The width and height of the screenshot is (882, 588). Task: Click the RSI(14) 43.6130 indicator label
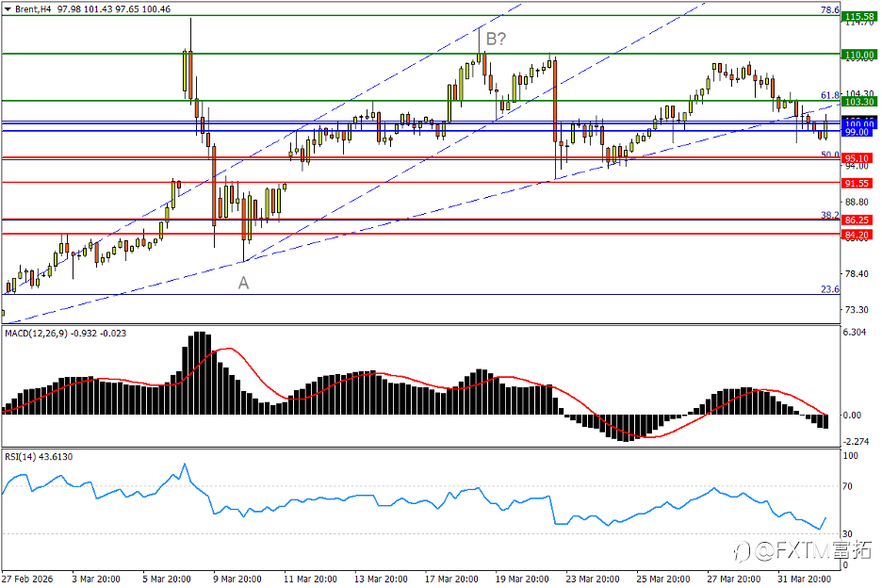click(x=39, y=456)
